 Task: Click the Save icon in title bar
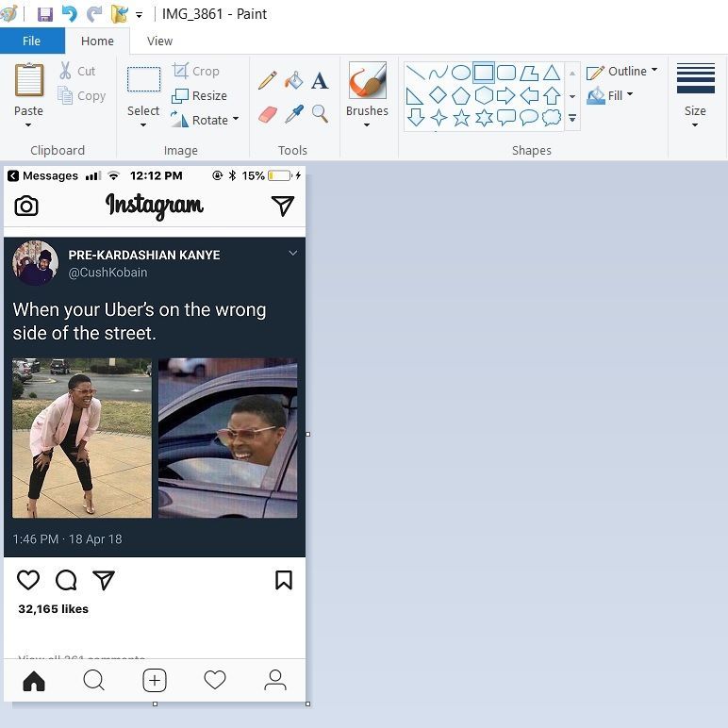click(x=44, y=14)
